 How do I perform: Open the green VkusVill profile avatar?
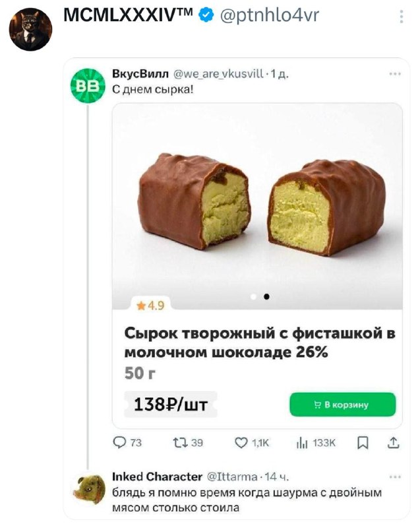tap(88, 85)
